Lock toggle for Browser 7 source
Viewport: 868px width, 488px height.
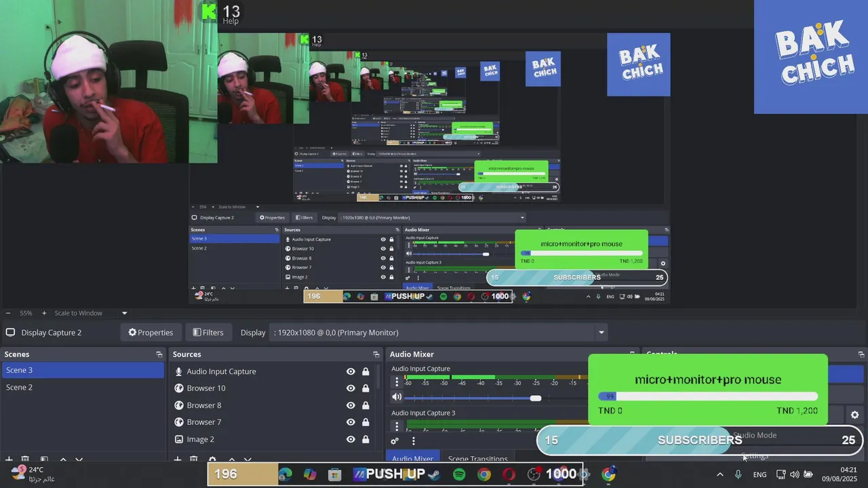pos(366,422)
